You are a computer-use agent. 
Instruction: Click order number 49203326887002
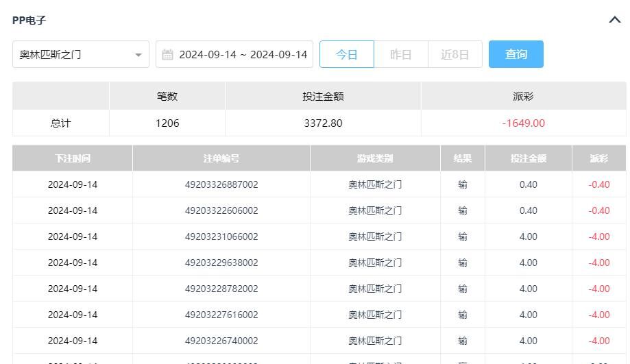point(221,184)
